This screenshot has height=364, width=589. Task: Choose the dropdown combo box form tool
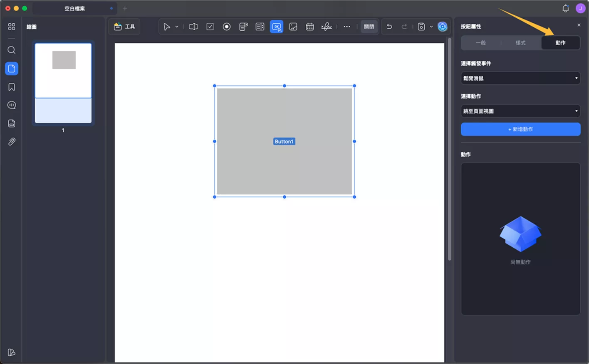pyautogui.click(x=243, y=27)
